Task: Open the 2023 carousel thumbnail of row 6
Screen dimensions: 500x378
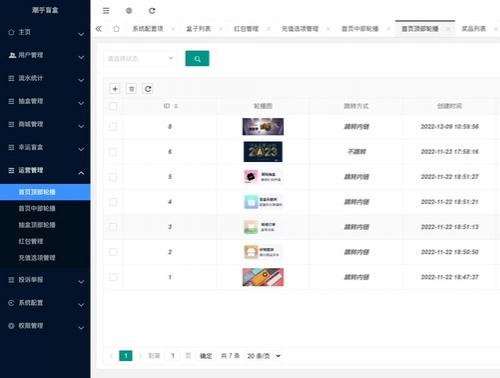Action: point(263,152)
